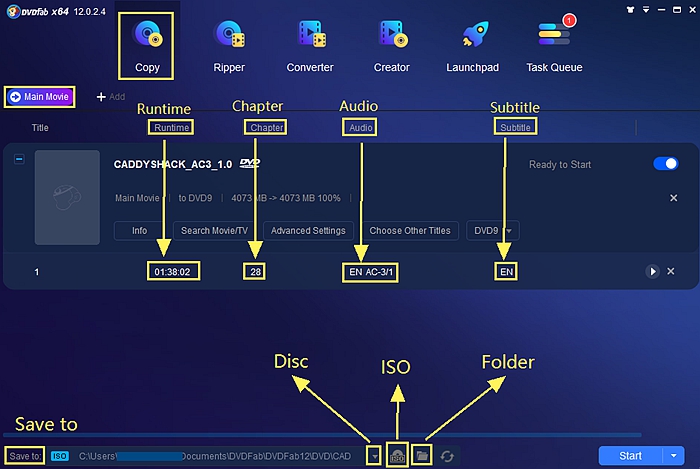
Task: Preview title 1 with the play button
Action: click(x=652, y=271)
